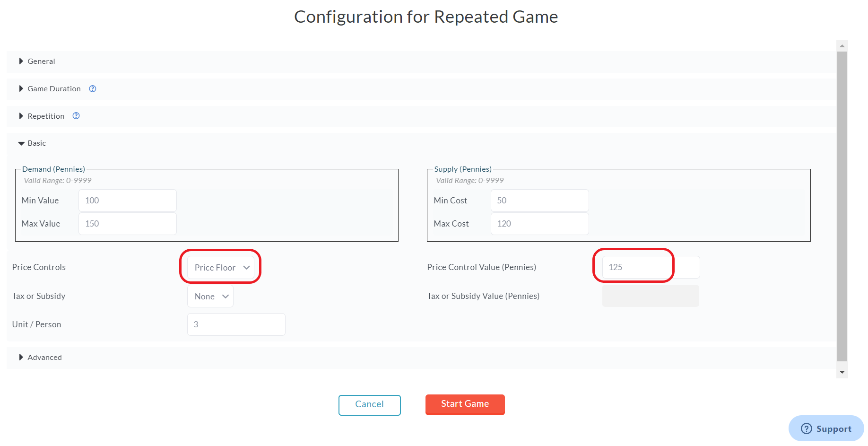Click the Repetition help icon
This screenshot has width=868, height=446.
pos(76,116)
